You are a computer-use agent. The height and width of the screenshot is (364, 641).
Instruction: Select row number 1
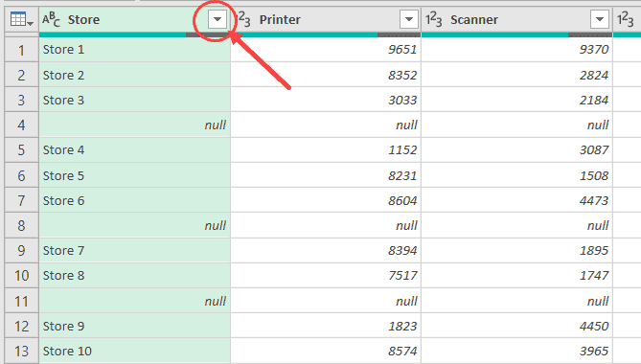coord(22,50)
